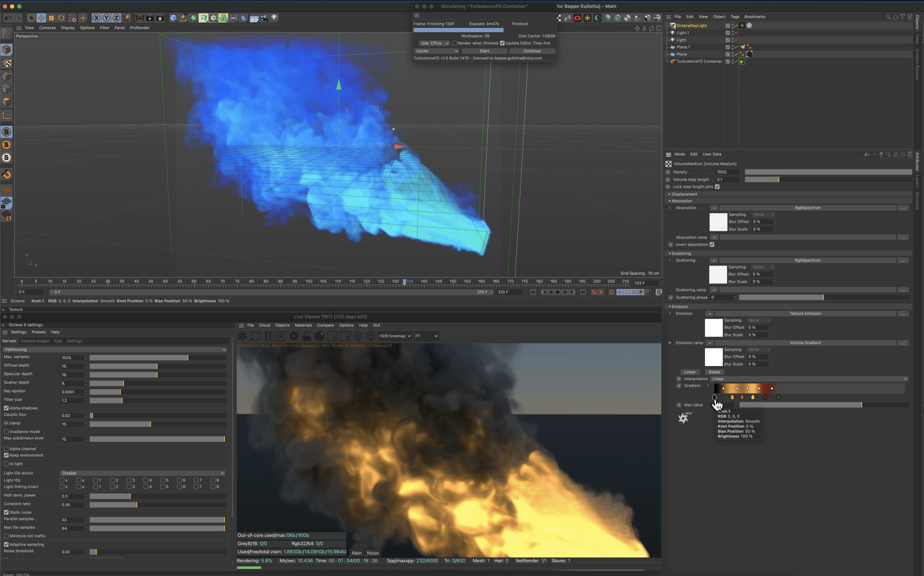Screen dimensions: 924x576
Task: Enable Render when finished checkbox
Action: (x=455, y=43)
